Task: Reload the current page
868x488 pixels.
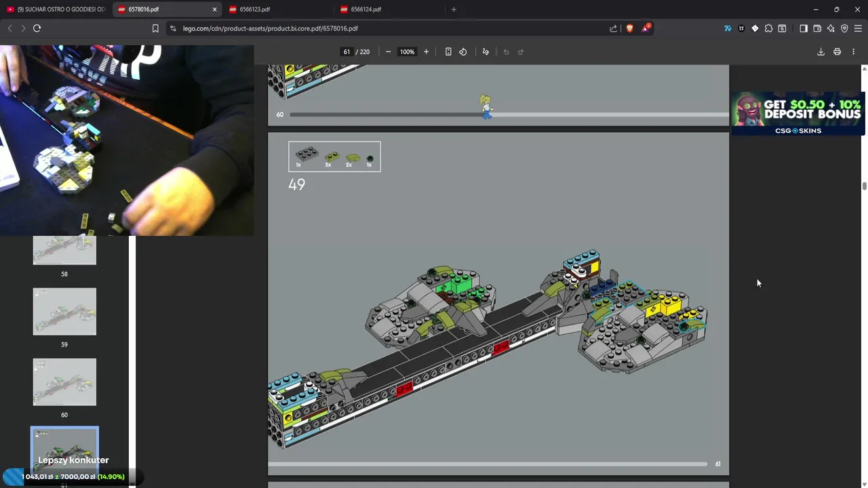Action: [x=37, y=28]
